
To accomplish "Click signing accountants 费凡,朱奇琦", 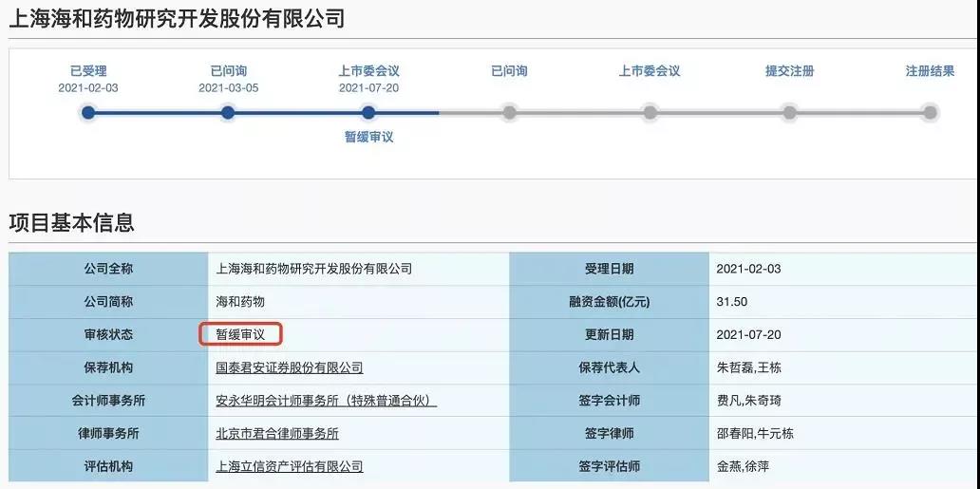I will tap(748, 401).
